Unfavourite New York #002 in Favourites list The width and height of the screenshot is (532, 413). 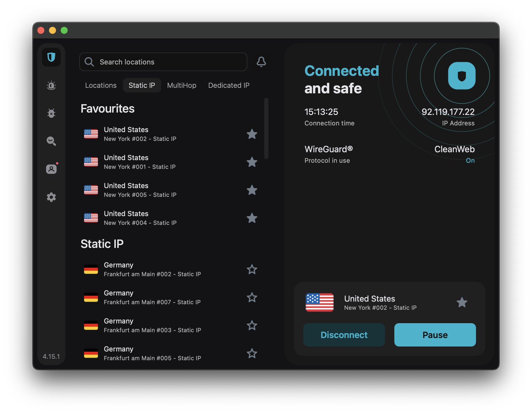click(252, 134)
